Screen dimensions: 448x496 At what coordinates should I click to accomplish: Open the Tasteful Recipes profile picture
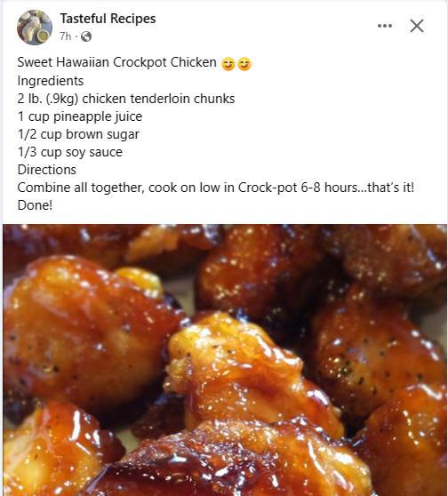point(35,28)
